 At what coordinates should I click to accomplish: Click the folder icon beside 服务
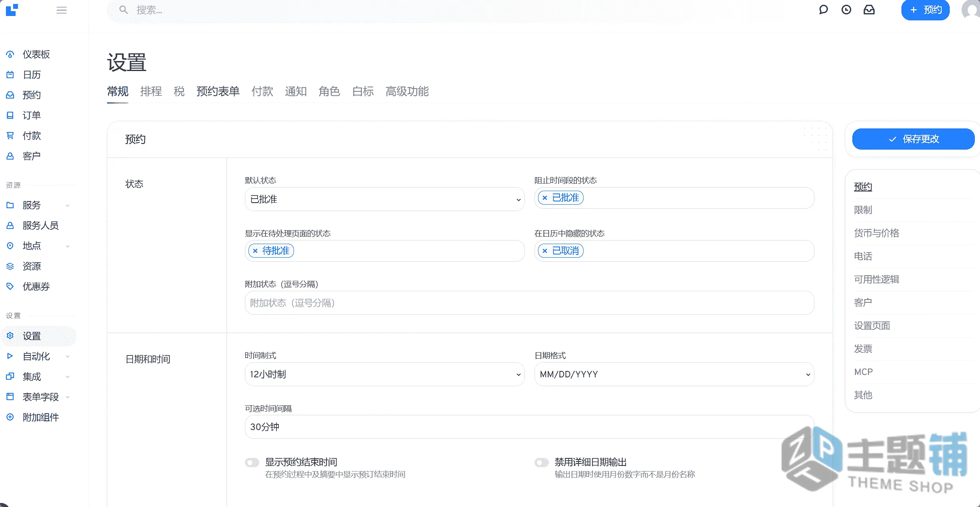click(x=10, y=205)
